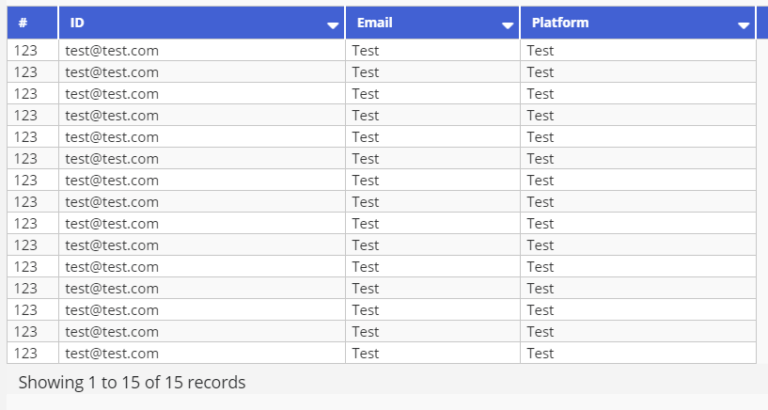
Task: Click the Email column header label
Action: (x=375, y=23)
